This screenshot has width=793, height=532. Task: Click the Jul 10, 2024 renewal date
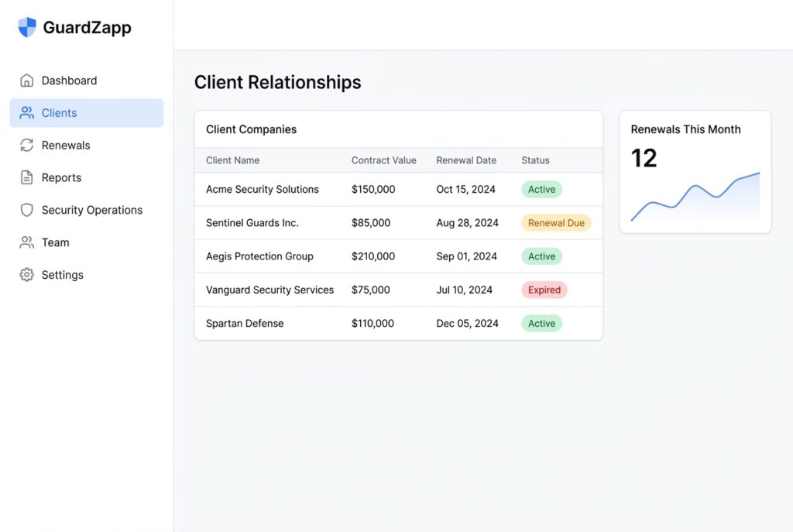[465, 290]
